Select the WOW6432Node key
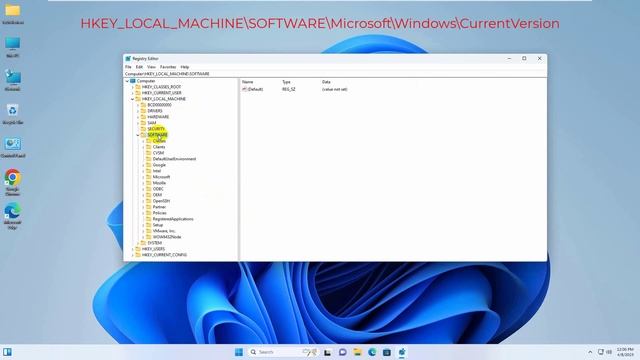The height and width of the screenshot is (360, 640). [x=167, y=237]
